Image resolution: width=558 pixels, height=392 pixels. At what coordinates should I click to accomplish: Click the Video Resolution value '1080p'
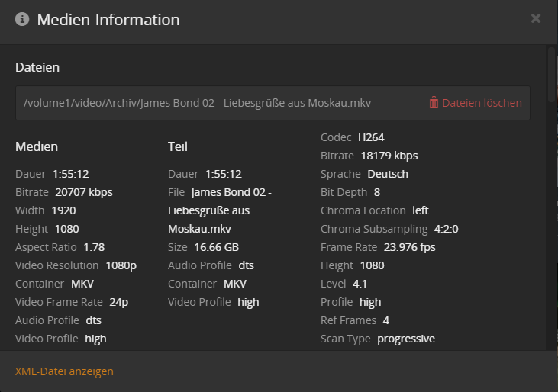(x=121, y=265)
